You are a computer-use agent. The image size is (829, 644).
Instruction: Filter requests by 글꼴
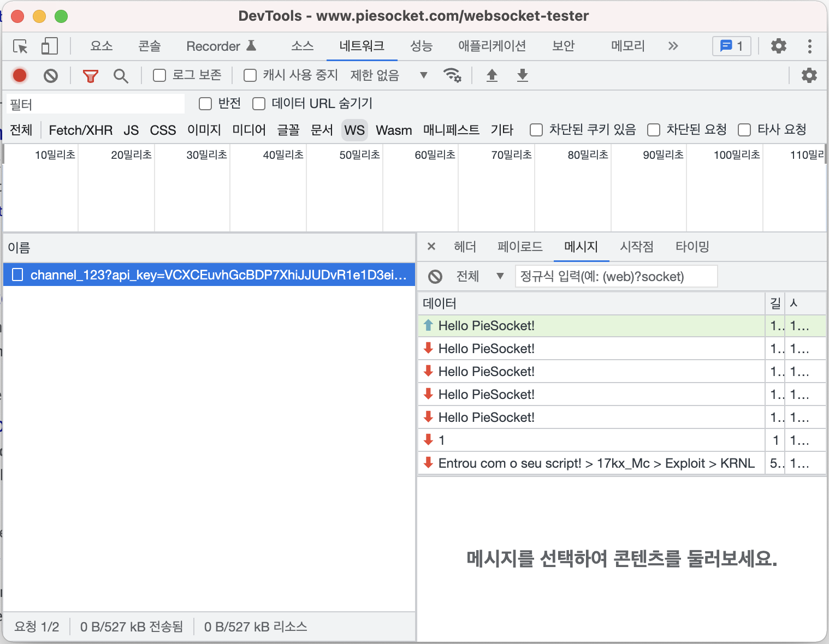pyautogui.click(x=288, y=130)
